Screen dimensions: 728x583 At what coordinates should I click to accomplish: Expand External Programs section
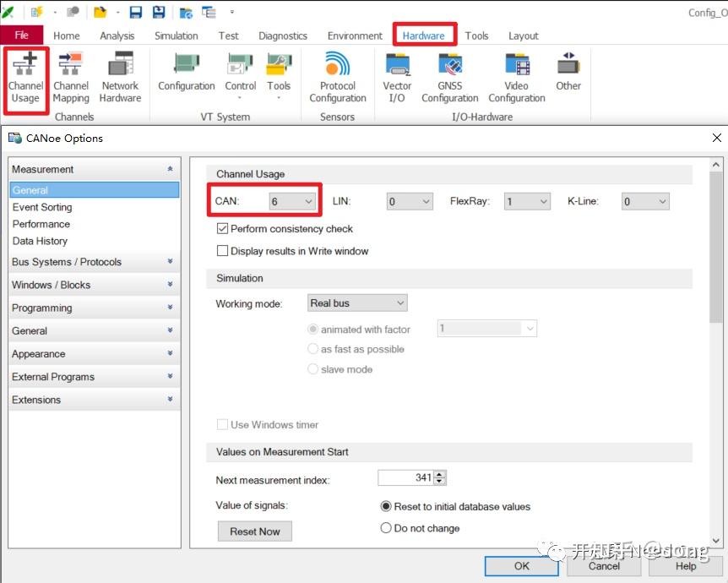(x=170, y=377)
